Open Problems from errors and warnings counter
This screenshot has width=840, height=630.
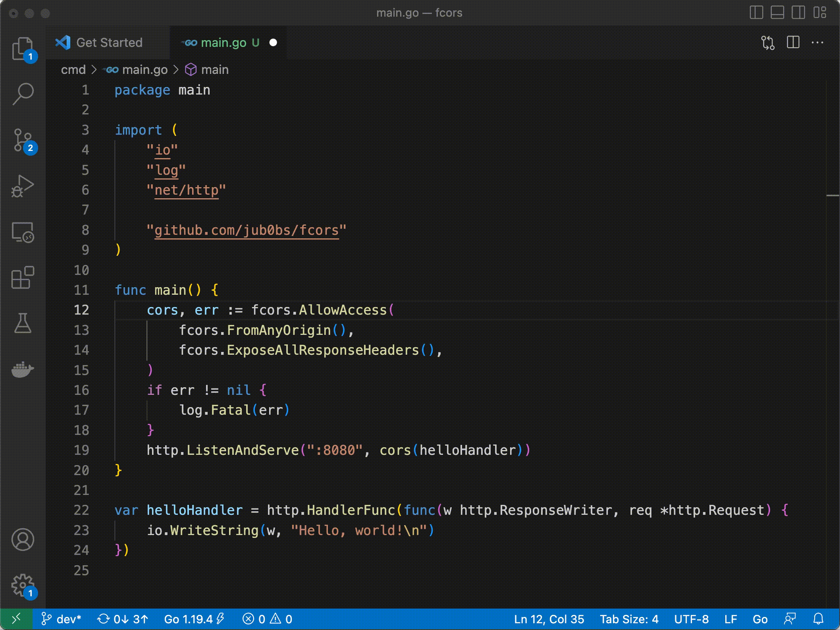click(267, 619)
